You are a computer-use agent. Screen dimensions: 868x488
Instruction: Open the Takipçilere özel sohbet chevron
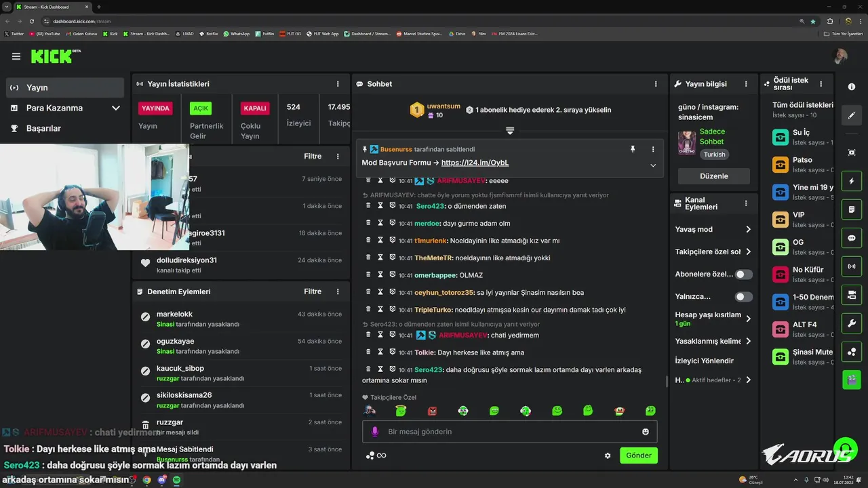point(748,252)
